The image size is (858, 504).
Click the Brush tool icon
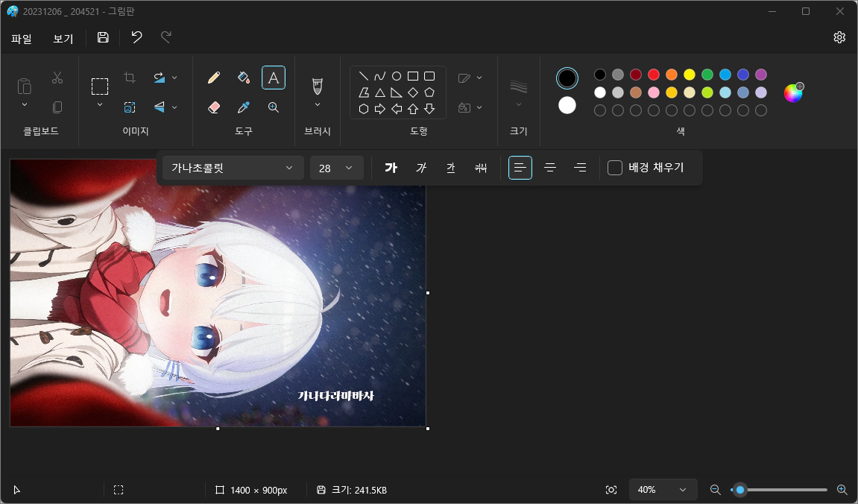coord(318,86)
